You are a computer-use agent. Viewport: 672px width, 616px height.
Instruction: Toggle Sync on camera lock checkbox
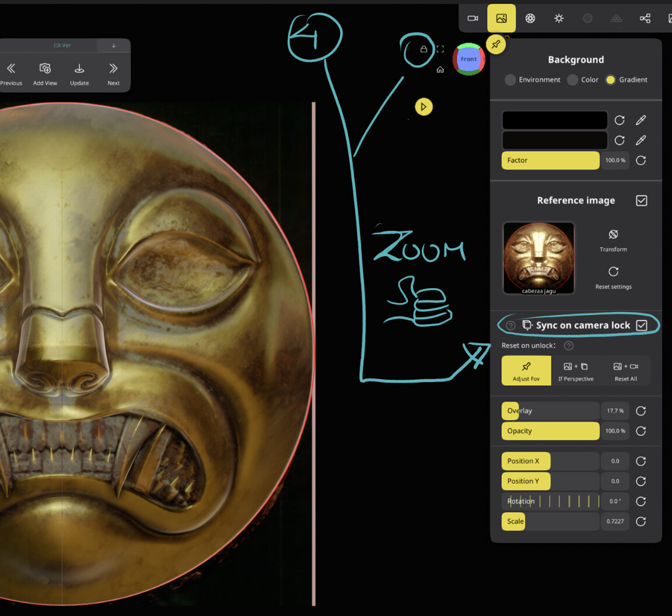[642, 325]
